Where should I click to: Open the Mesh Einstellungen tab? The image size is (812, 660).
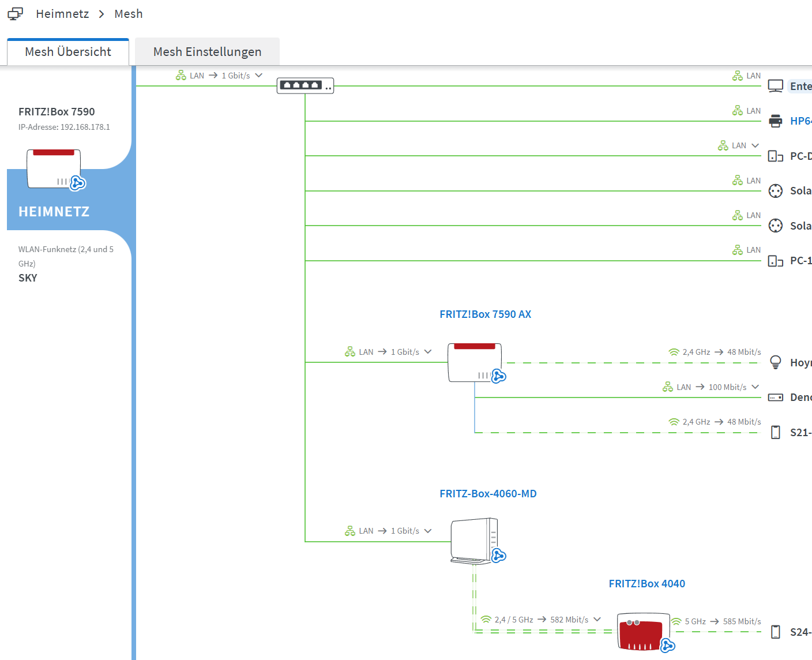click(207, 52)
